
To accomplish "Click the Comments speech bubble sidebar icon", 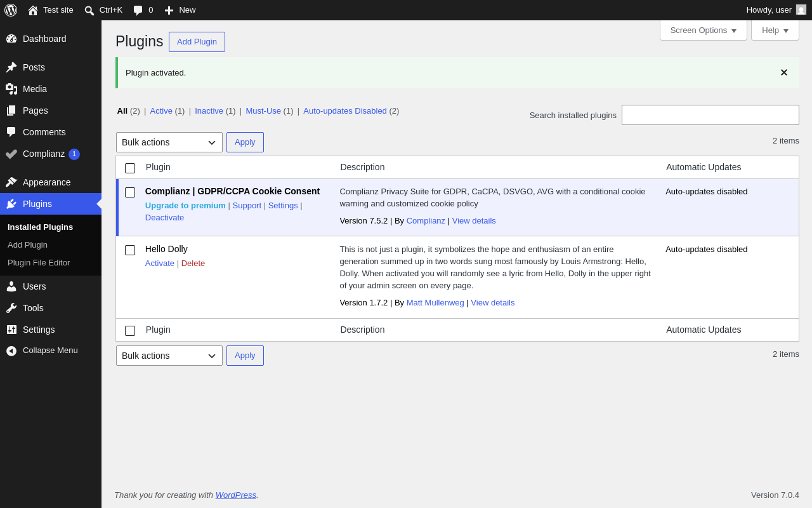I will pos(11,132).
